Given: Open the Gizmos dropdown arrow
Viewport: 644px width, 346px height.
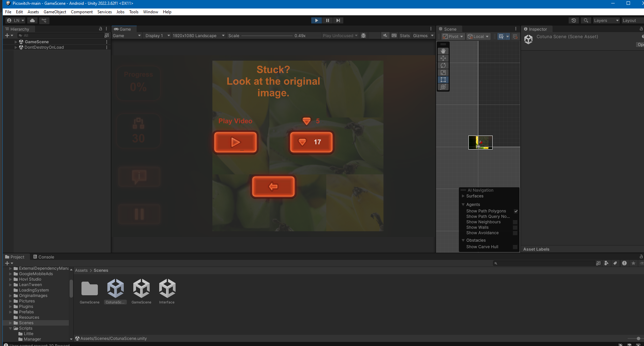Looking at the screenshot, I should tap(432, 35).
